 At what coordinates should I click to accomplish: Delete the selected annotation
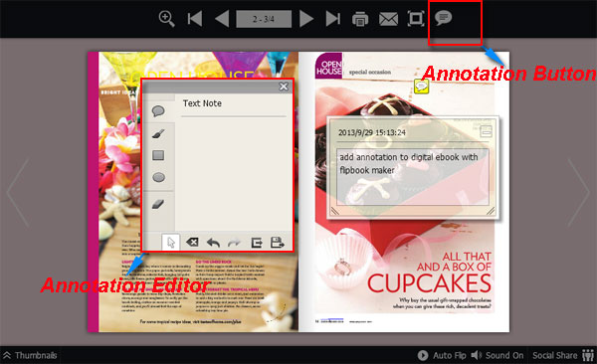[192, 242]
